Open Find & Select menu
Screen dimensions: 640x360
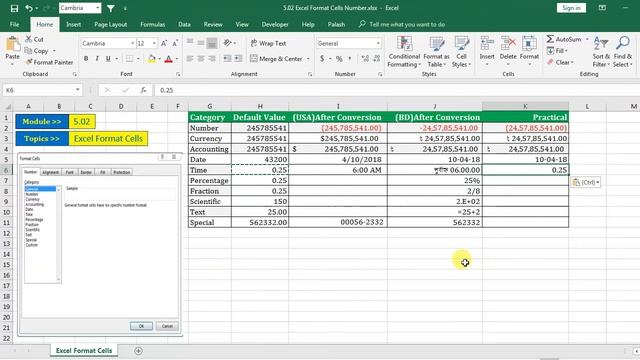point(623,52)
